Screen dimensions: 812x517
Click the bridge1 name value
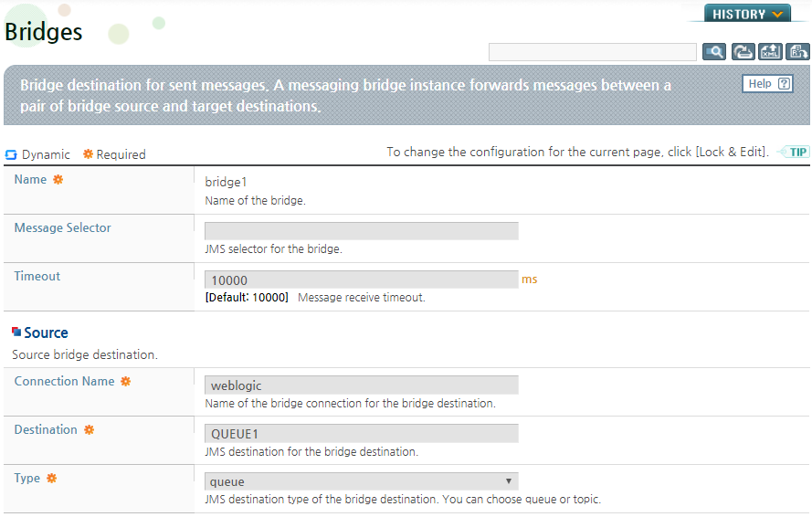point(226,182)
